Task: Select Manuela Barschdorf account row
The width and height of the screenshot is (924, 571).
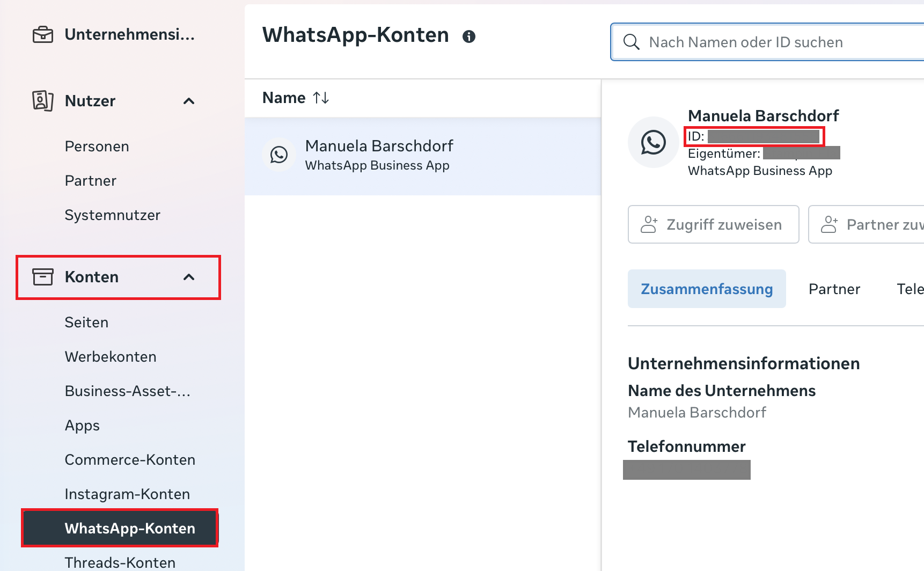Action: (423, 156)
